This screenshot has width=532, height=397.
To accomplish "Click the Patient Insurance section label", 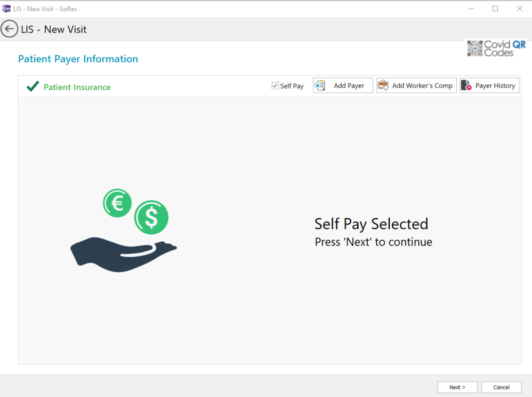I will pyautogui.click(x=77, y=88).
